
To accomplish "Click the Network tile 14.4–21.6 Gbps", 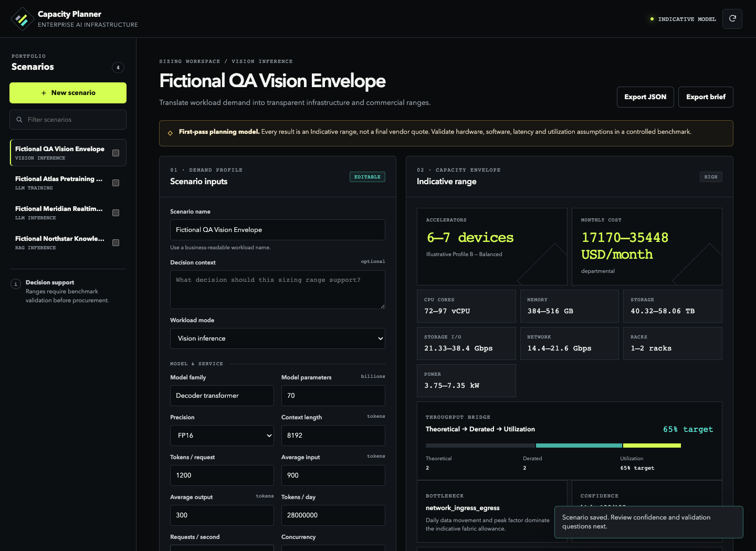I will click(570, 344).
